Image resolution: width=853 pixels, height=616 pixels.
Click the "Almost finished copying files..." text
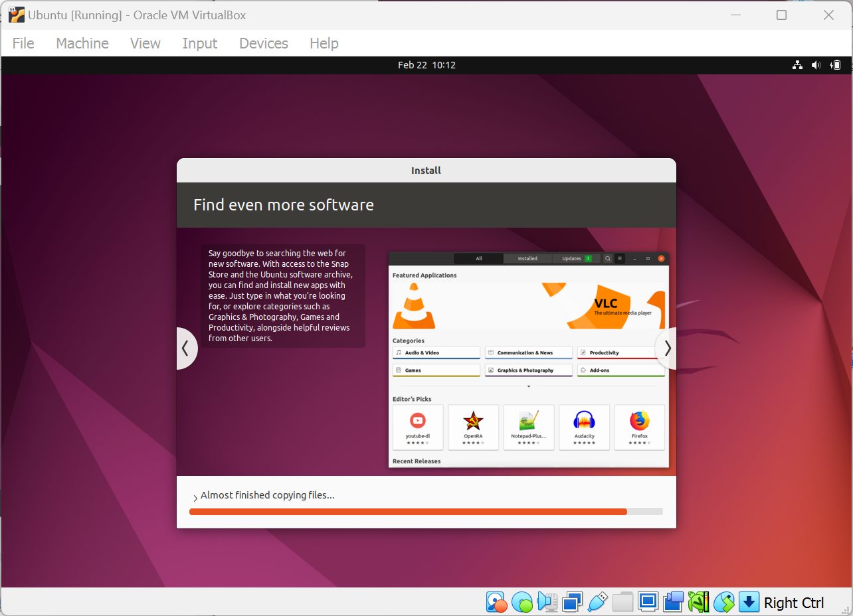point(268,495)
